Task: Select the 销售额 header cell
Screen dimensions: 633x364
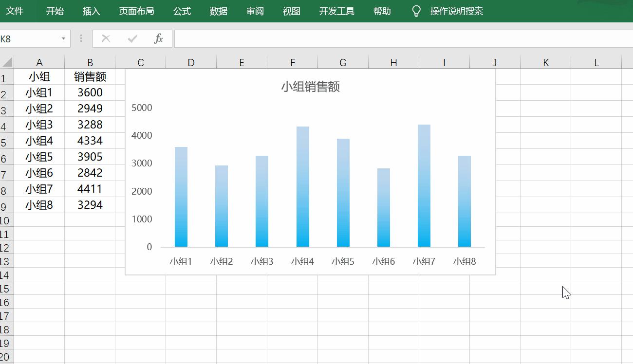Action: click(90, 76)
